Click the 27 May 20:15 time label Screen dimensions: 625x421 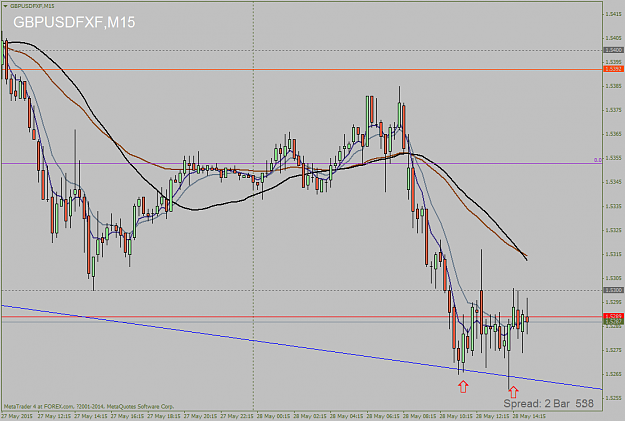(x=201, y=417)
